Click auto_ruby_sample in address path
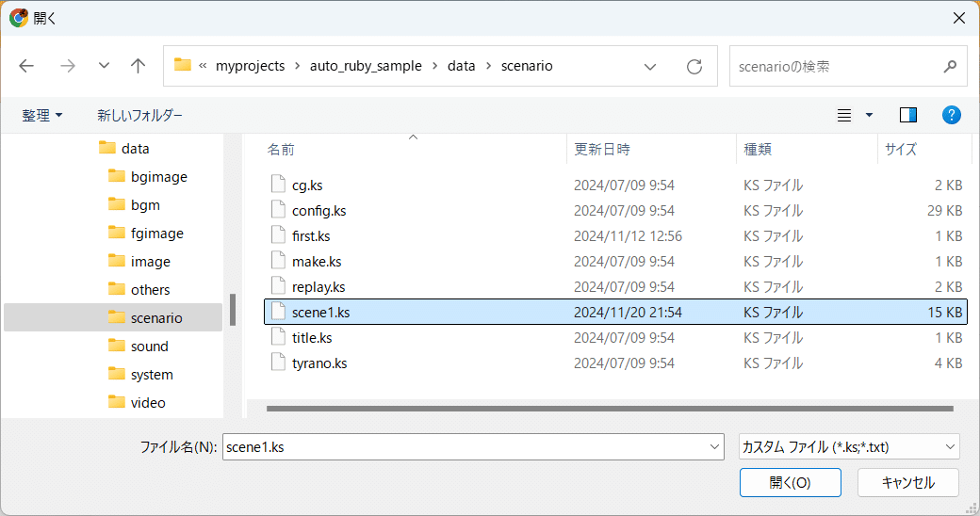This screenshot has width=980, height=516. coord(366,66)
